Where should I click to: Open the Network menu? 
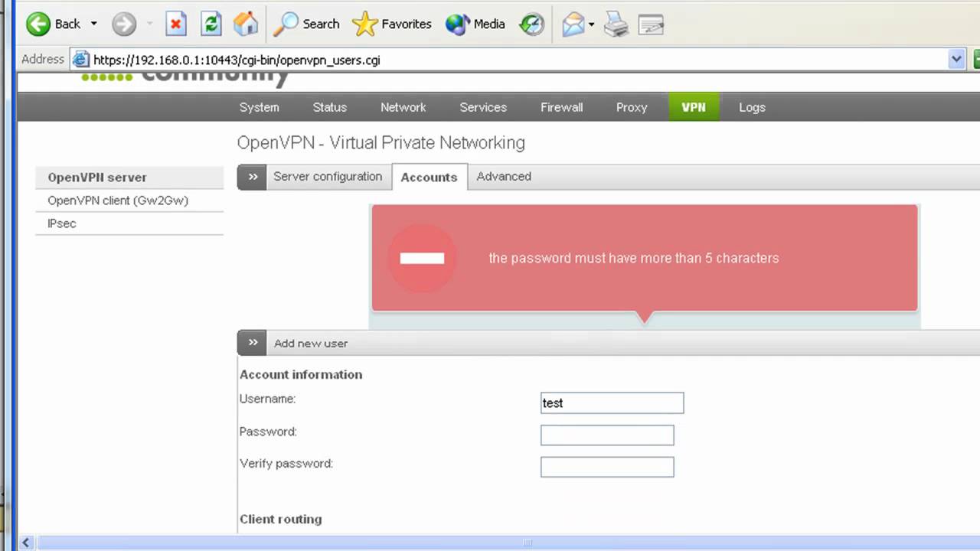click(x=403, y=107)
